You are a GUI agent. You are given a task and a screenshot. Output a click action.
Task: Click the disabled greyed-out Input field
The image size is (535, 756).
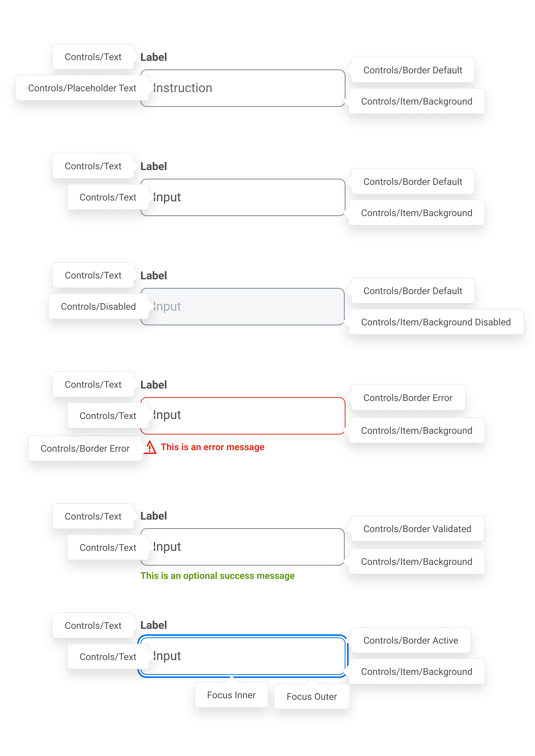(x=243, y=307)
